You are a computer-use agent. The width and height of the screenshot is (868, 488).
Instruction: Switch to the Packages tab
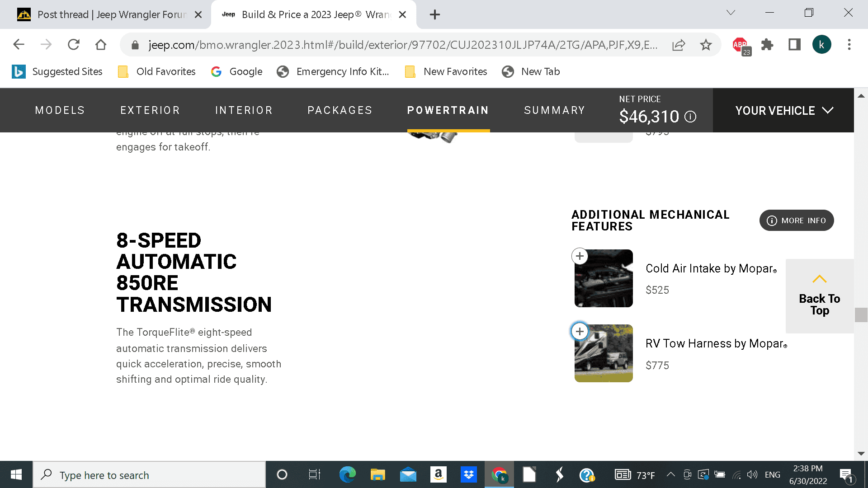coord(340,110)
